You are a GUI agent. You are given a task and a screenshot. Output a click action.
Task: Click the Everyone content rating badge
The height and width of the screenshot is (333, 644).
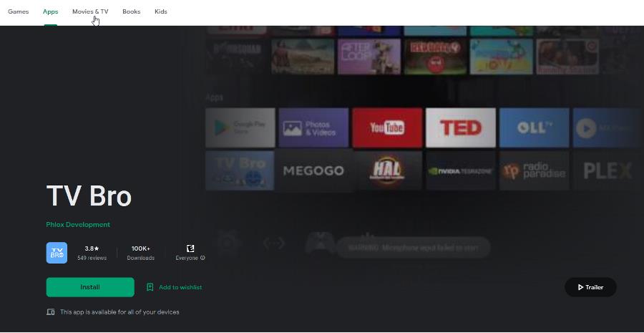point(190,248)
